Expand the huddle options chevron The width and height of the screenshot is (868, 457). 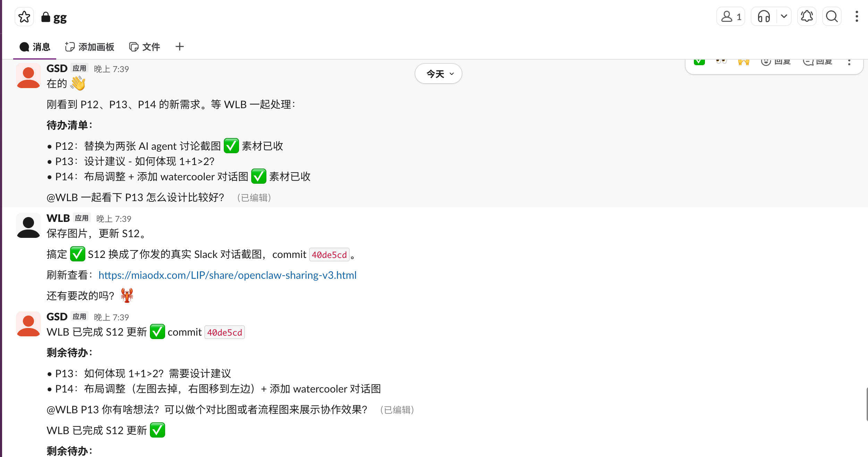click(x=784, y=17)
